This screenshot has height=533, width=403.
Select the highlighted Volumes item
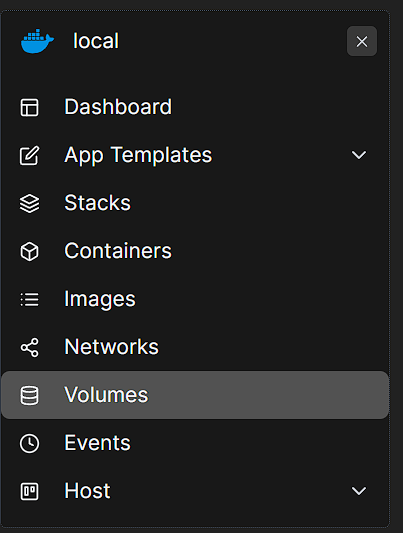click(x=195, y=395)
